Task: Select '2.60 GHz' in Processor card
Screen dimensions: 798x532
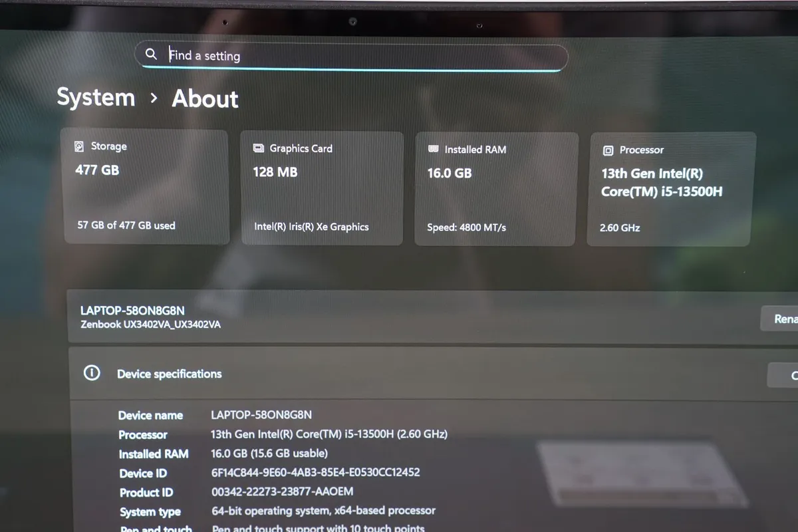Action: click(620, 227)
